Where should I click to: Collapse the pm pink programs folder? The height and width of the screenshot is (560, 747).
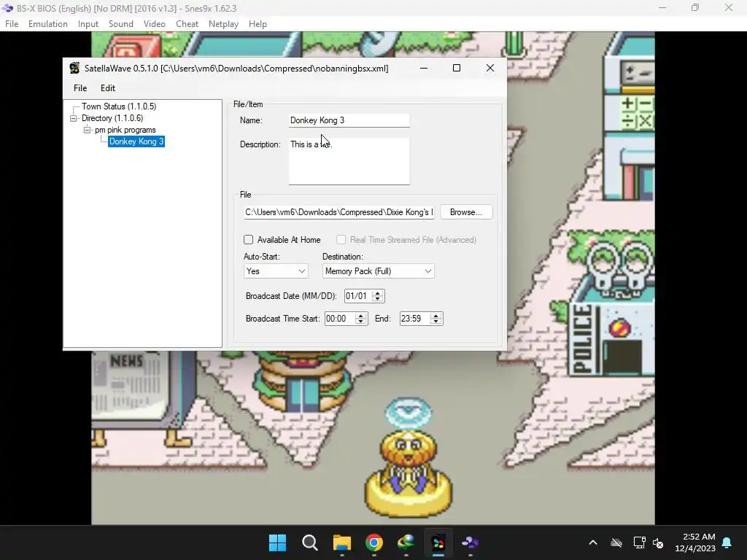pos(87,130)
